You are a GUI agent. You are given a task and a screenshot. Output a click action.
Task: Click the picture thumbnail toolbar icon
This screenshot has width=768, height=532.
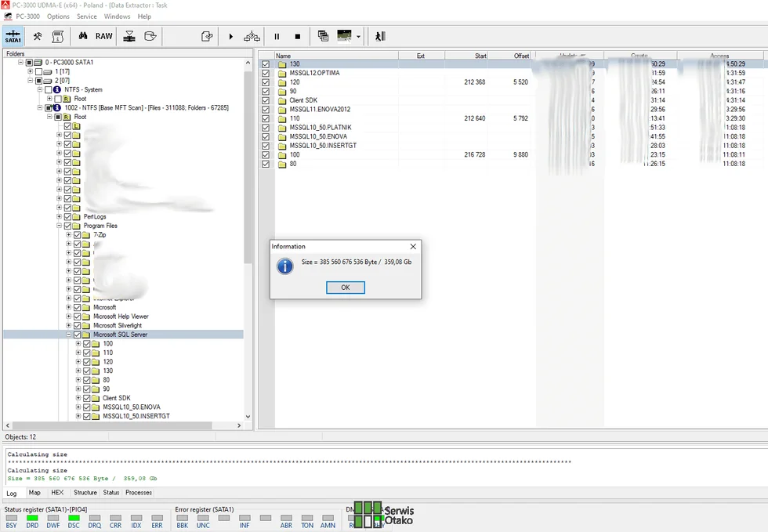pos(344,36)
